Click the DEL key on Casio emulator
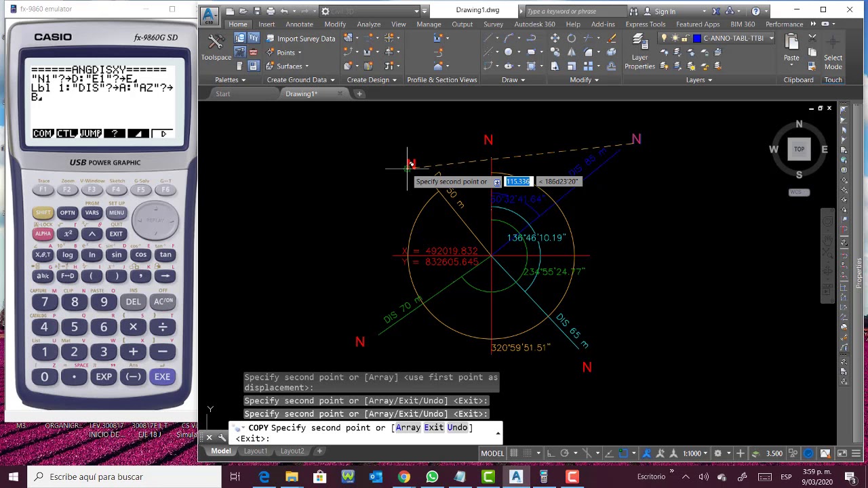 (x=133, y=302)
